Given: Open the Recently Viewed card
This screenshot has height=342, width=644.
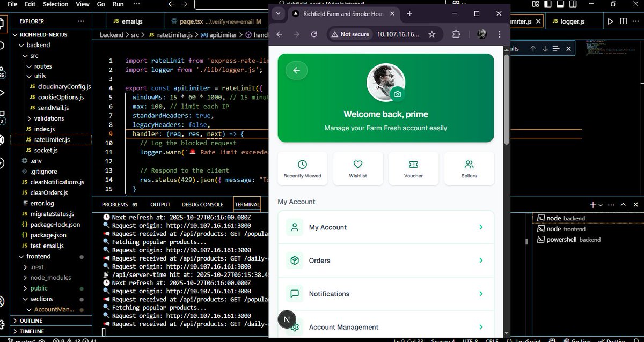Looking at the screenshot, I should point(302,169).
